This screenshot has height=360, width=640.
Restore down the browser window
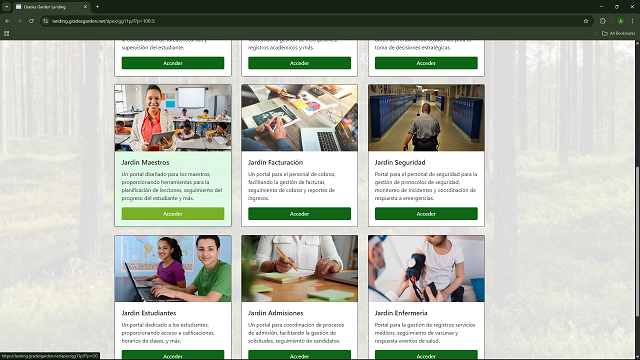[x=617, y=7]
